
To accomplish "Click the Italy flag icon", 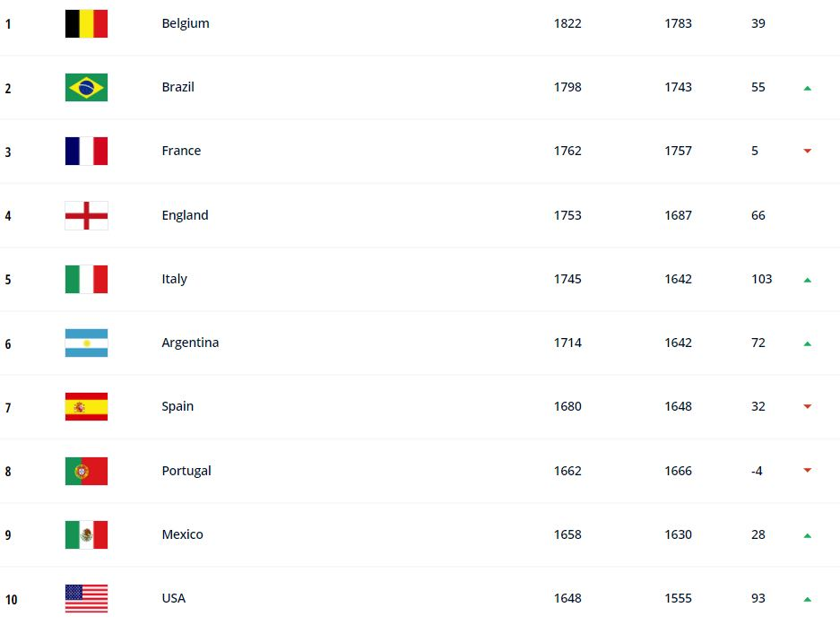I will pyautogui.click(x=86, y=279).
